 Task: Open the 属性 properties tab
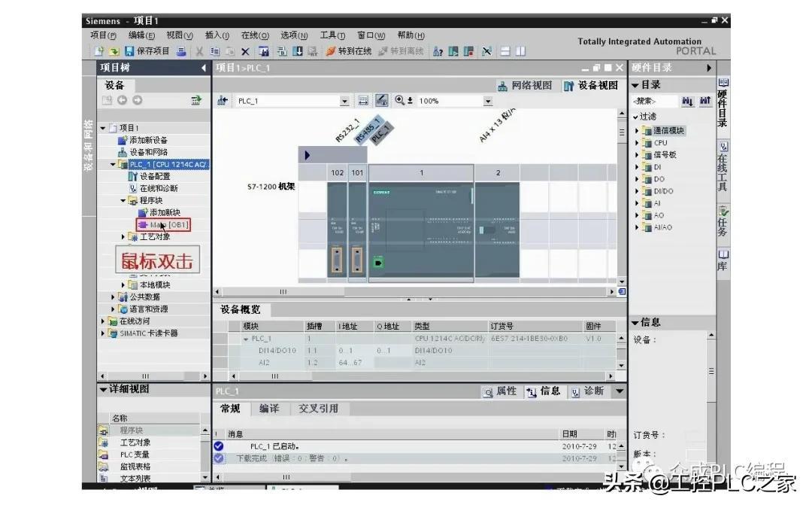pyautogui.click(x=500, y=391)
